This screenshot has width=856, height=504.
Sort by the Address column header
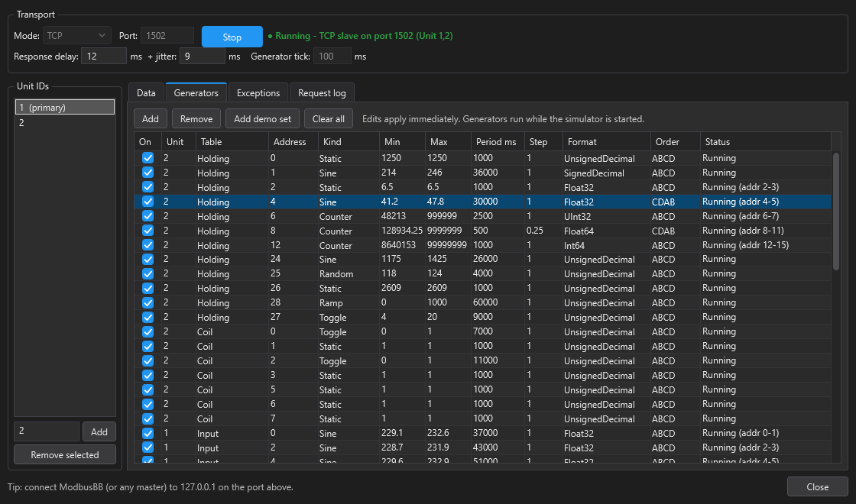[293, 142]
